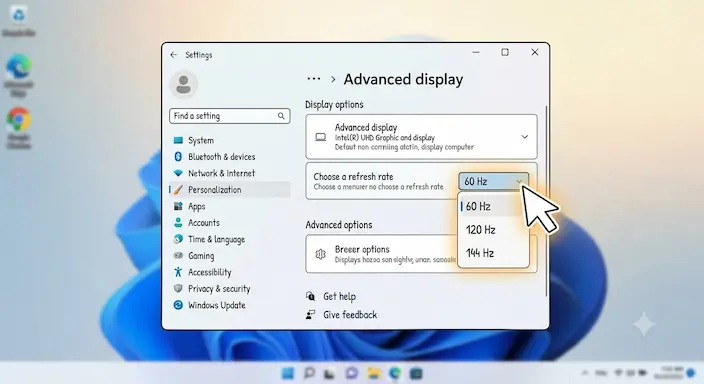Image resolution: width=704 pixels, height=384 pixels.
Task: Open the user account avatar
Action: point(184,84)
